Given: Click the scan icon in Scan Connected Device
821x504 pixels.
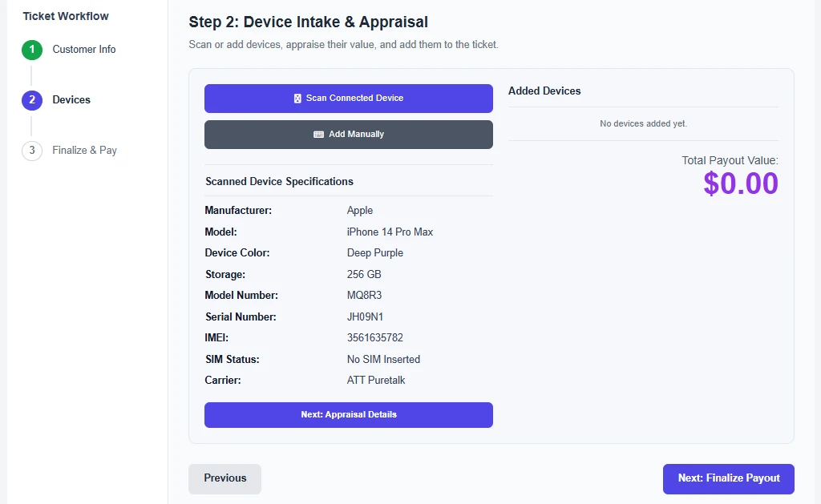Looking at the screenshot, I should point(297,99).
